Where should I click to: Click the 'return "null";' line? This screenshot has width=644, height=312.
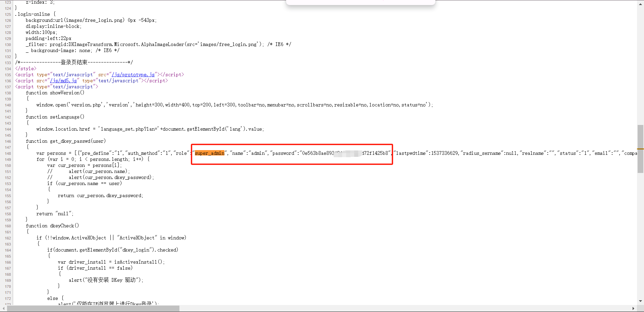coord(55,214)
